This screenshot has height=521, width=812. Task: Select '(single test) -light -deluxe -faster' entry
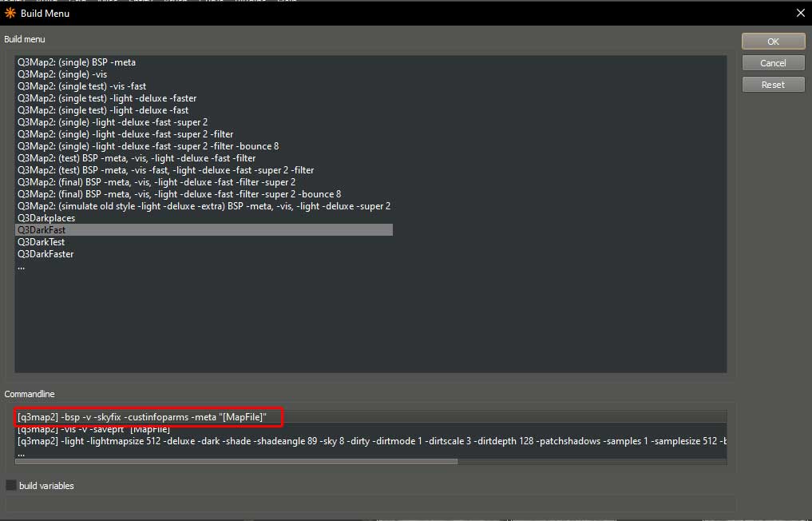(107, 98)
